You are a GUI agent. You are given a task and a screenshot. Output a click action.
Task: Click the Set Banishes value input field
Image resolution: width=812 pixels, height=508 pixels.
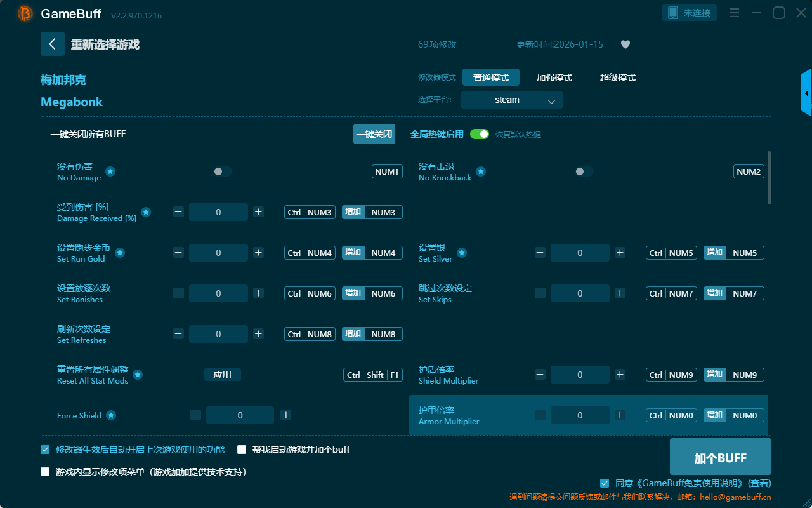click(x=218, y=293)
